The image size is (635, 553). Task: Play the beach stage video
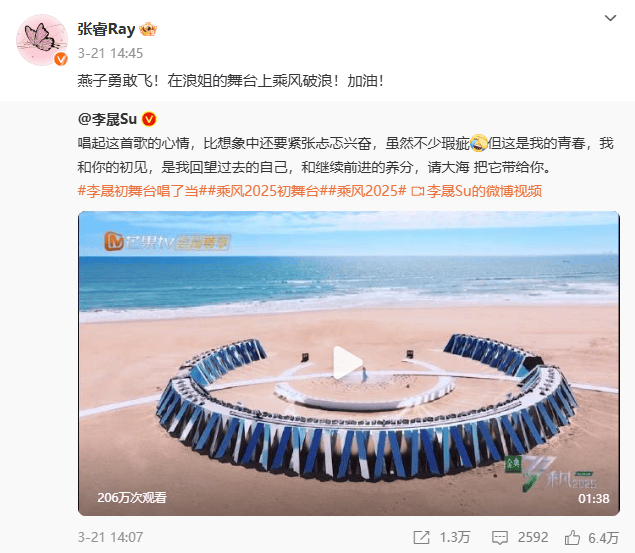click(x=347, y=363)
